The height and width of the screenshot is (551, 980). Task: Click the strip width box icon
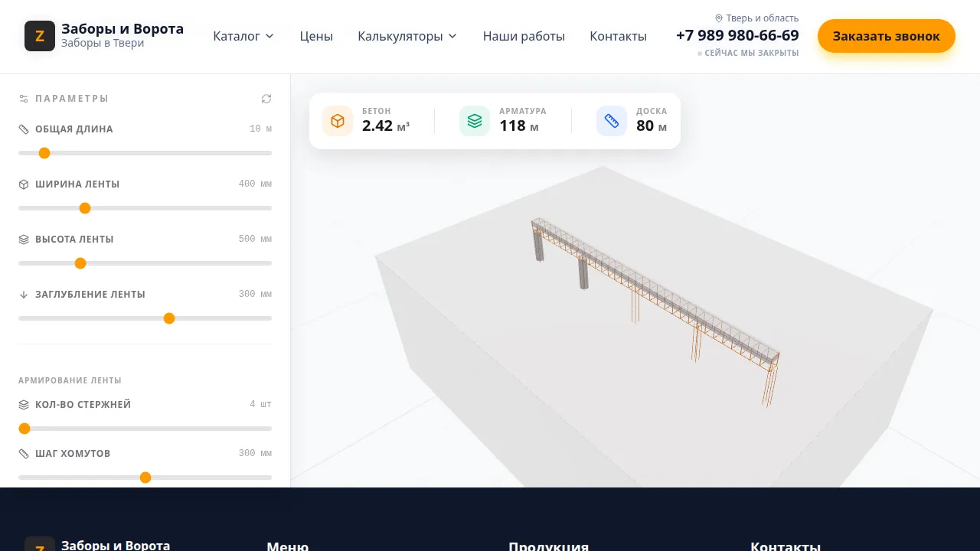24,184
